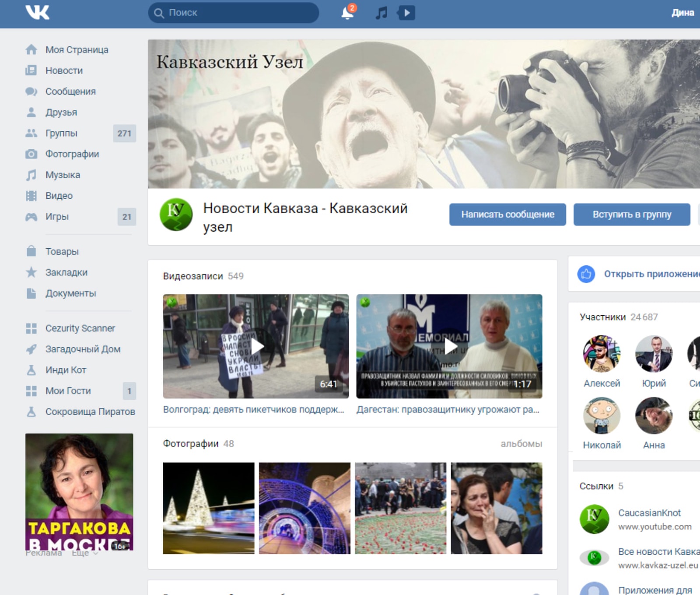Open the music note icon in header
700x595 pixels.
(381, 13)
